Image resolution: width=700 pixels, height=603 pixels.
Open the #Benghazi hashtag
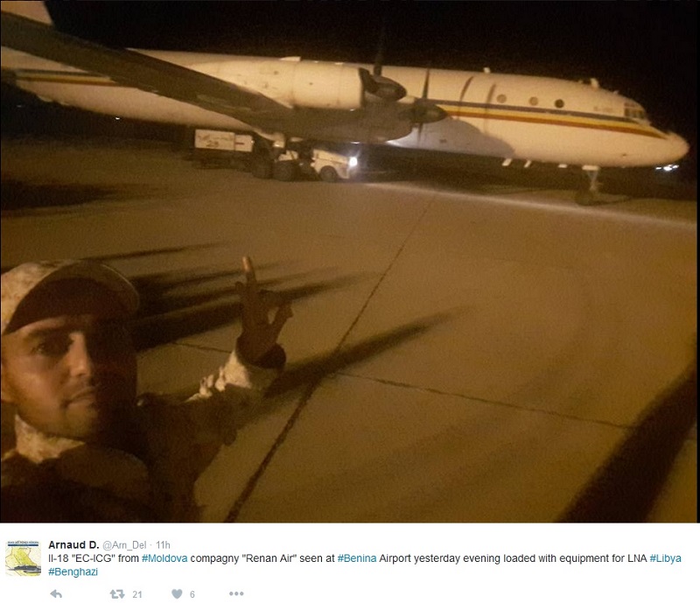[73, 571]
